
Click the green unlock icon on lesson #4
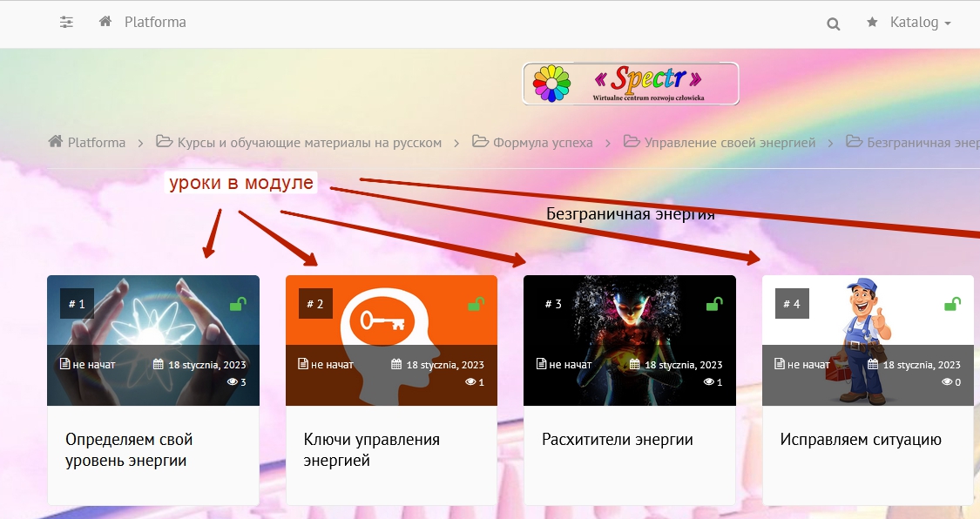(x=952, y=304)
